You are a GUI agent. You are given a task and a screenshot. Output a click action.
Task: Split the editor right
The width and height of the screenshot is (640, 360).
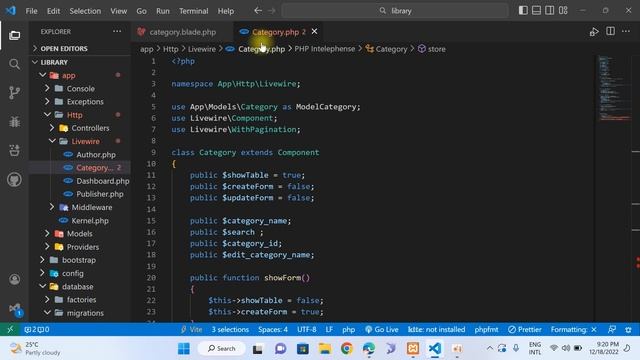610,31
